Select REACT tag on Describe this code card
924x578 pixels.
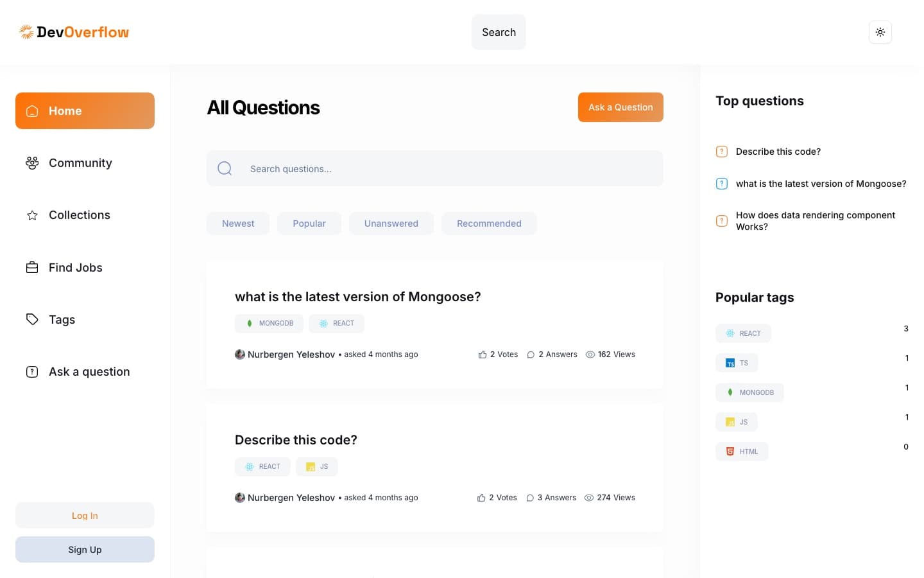tap(262, 466)
